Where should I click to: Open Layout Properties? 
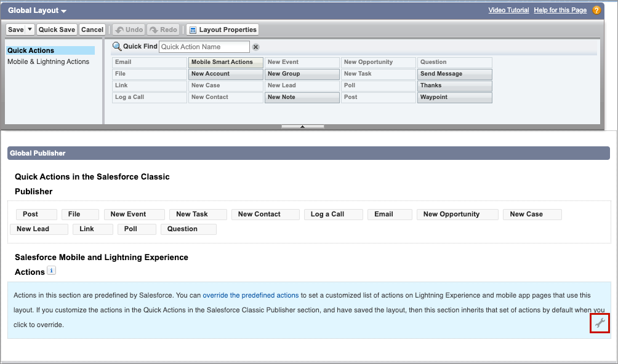pyautogui.click(x=223, y=30)
